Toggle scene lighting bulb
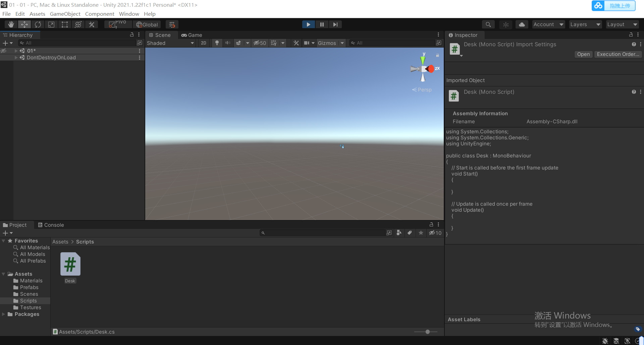 pos(217,43)
